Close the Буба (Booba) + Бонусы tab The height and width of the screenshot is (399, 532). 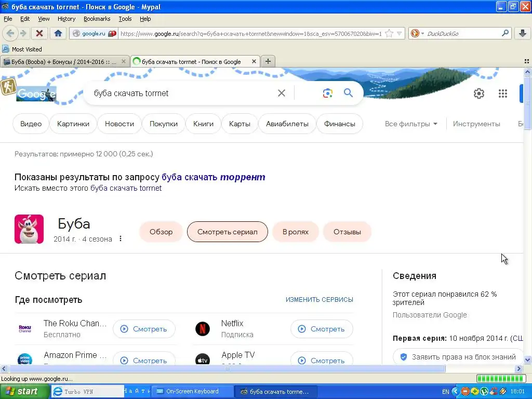pyautogui.click(x=124, y=61)
